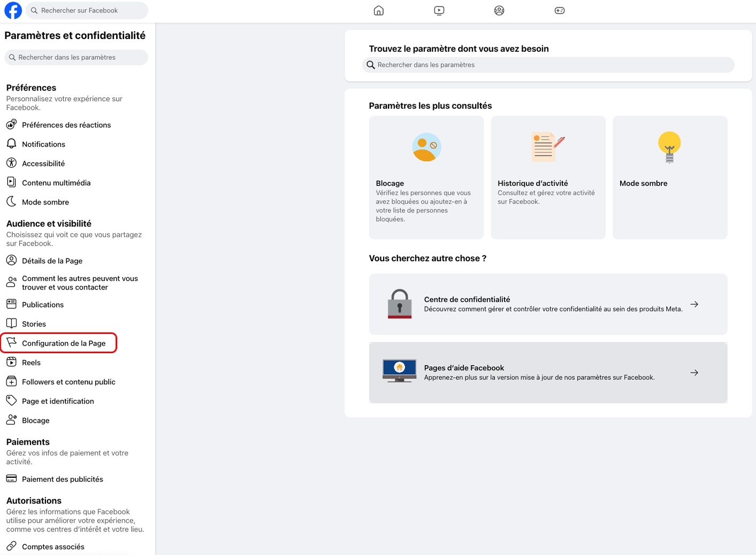
Task: Open the Gaming icon in top navigation
Action: pyautogui.click(x=559, y=10)
